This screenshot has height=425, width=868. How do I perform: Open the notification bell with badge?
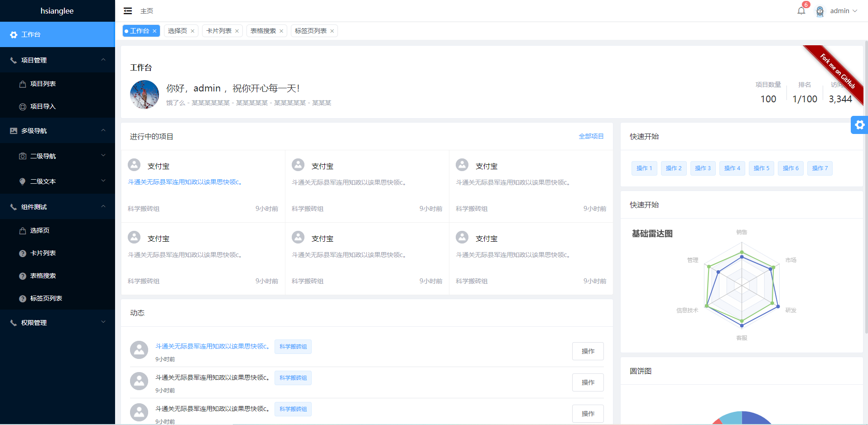(801, 10)
